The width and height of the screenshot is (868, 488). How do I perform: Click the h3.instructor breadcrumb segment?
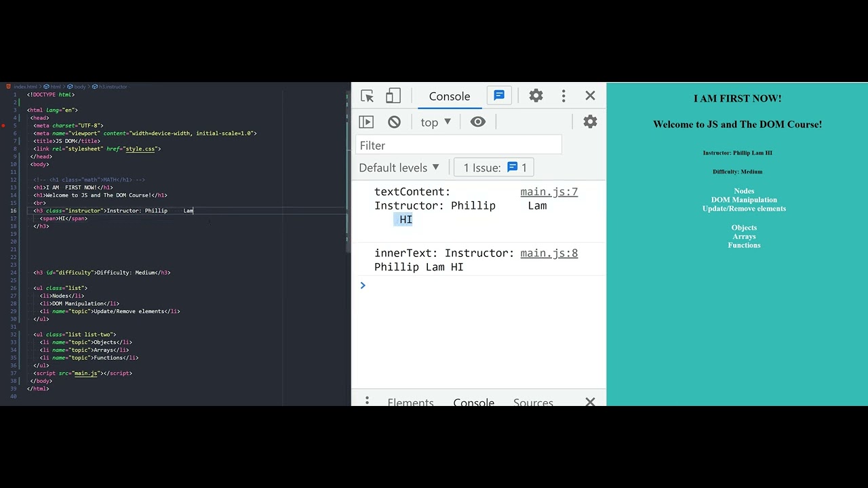pos(113,87)
